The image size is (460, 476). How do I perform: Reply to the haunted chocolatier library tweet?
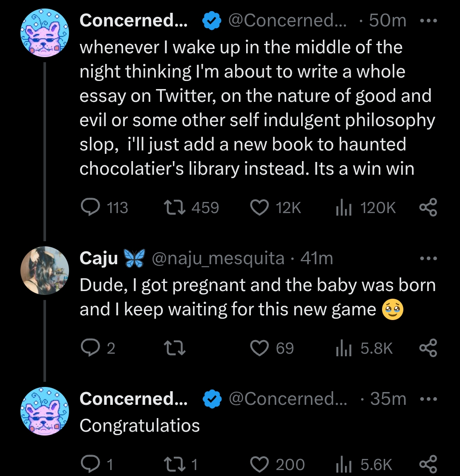point(90,208)
